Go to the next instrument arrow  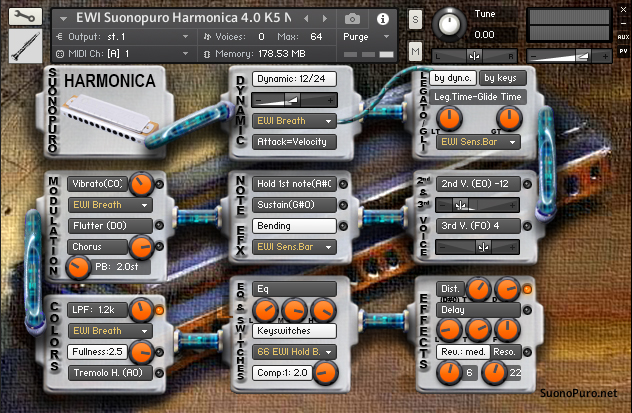click(325, 19)
